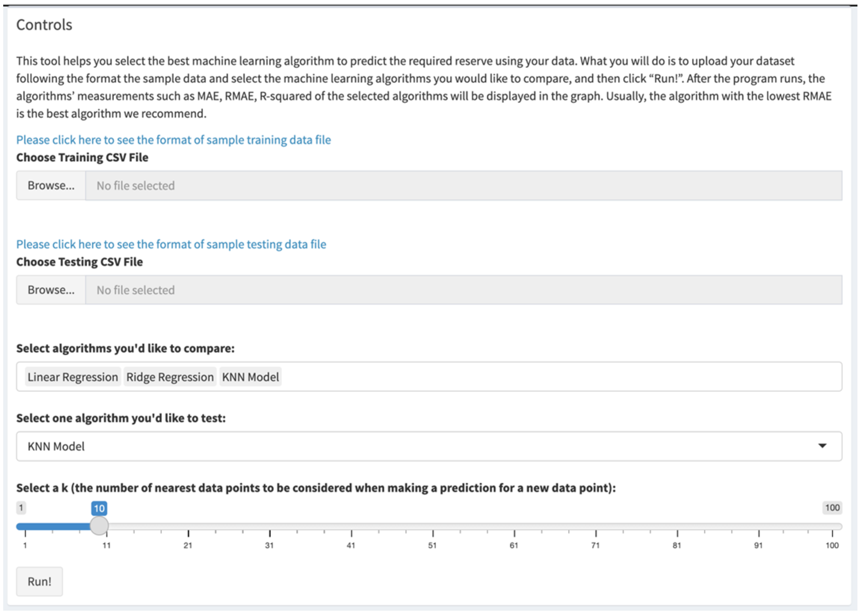
Task: Click the k slider handle
Action: (99, 526)
